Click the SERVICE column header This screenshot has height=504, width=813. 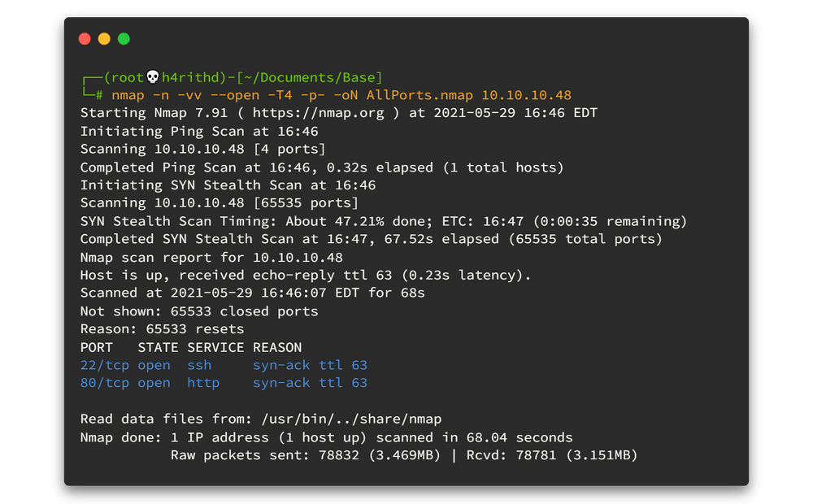tap(215, 347)
